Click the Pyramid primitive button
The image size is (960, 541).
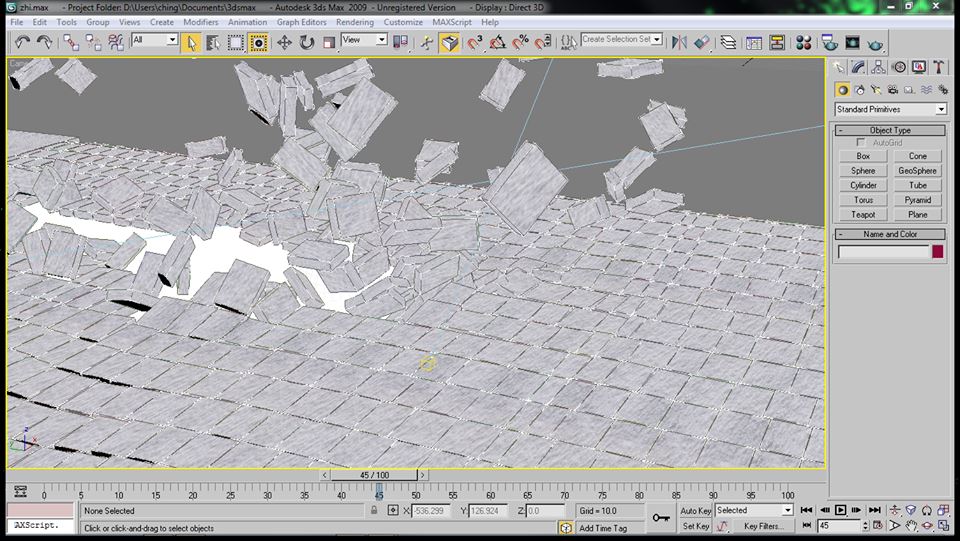click(x=917, y=200)
